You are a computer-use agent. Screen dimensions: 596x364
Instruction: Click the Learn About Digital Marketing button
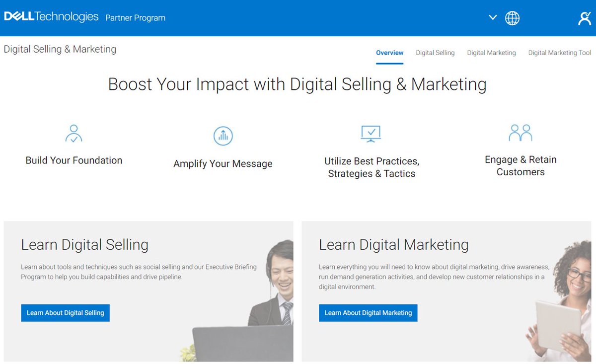[368, 313]
